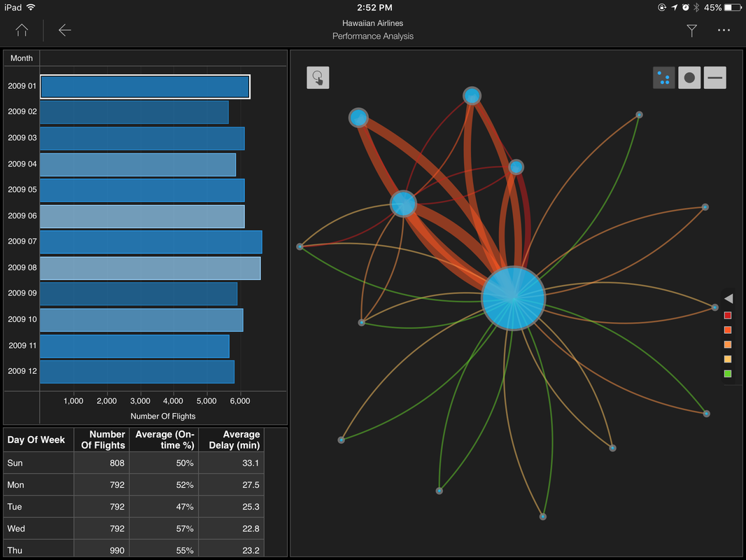Screen dimensions: 746x560
Task: Click the Performance Analysis subtitle
Action: click(x=372, y=36)
